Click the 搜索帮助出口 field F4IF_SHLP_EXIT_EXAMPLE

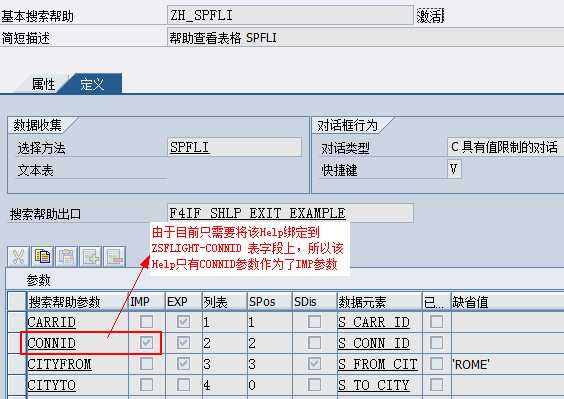pos(290,213)
